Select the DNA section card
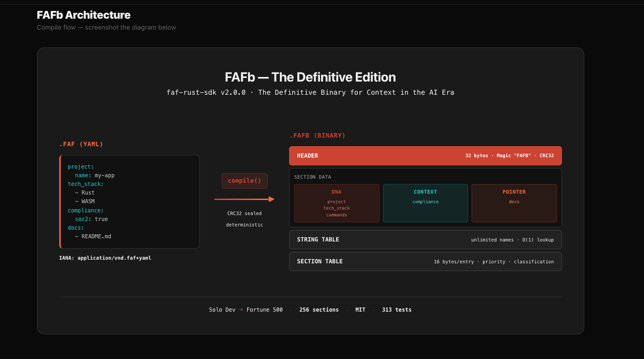This screenshot has width=644, height=359. 337,203
